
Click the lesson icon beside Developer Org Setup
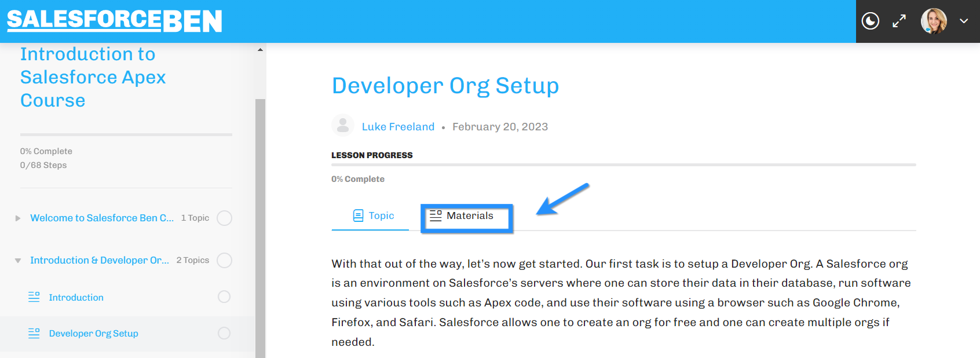click(x=34, y=333)
